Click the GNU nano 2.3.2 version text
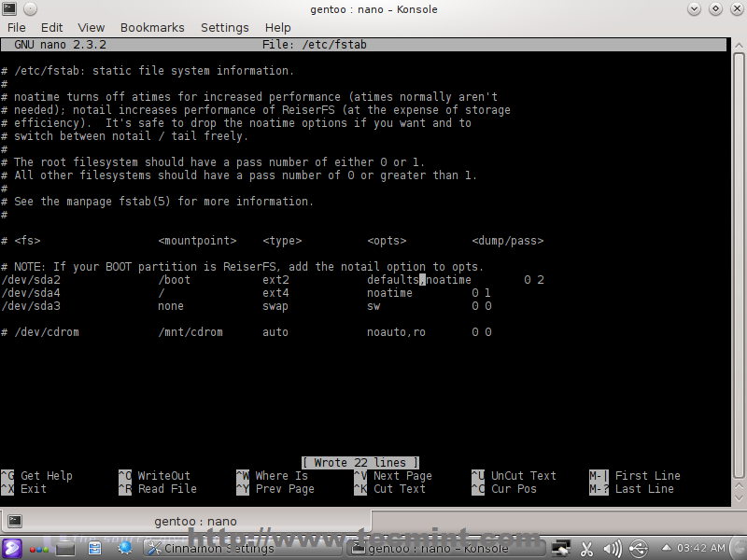Image resolution: width=747 pixels, height=560 pixels. coord(60,44)
